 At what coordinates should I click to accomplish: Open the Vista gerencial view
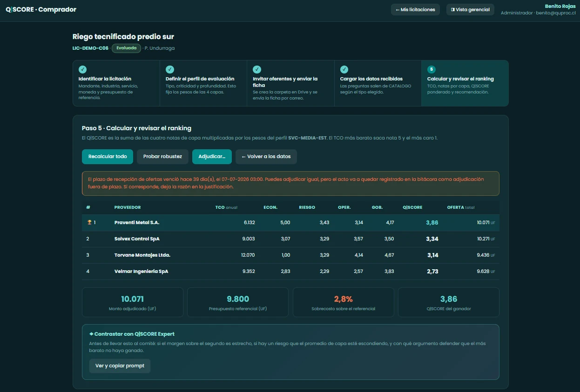pyautogui.click(x=470, y=10)
